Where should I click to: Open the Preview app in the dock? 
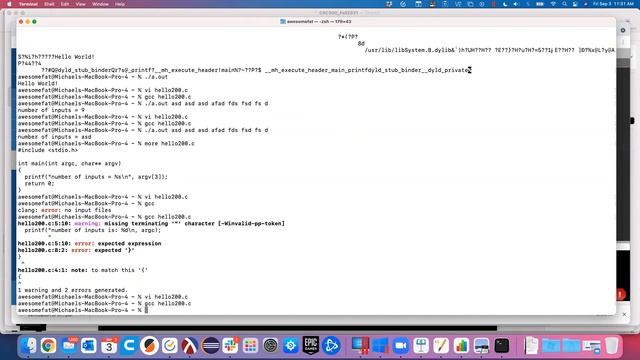482,346
